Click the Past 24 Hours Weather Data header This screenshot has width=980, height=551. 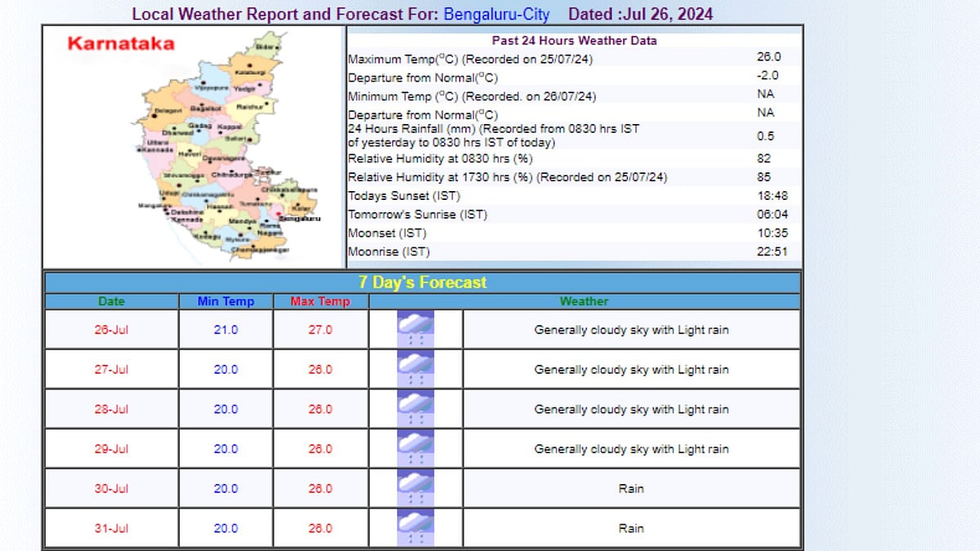[573, 40]
